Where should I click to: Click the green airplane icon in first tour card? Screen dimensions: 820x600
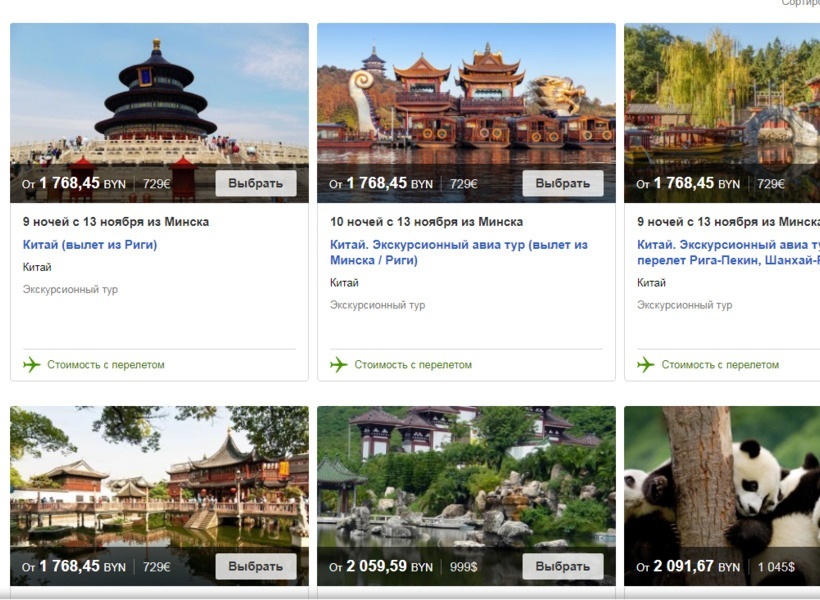click(31, 365)
